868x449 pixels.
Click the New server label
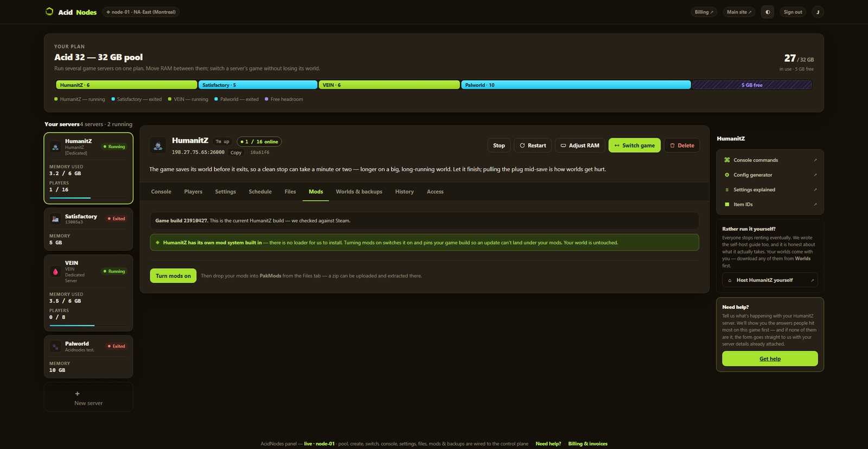pyautogui.click(x=88, y=403)
